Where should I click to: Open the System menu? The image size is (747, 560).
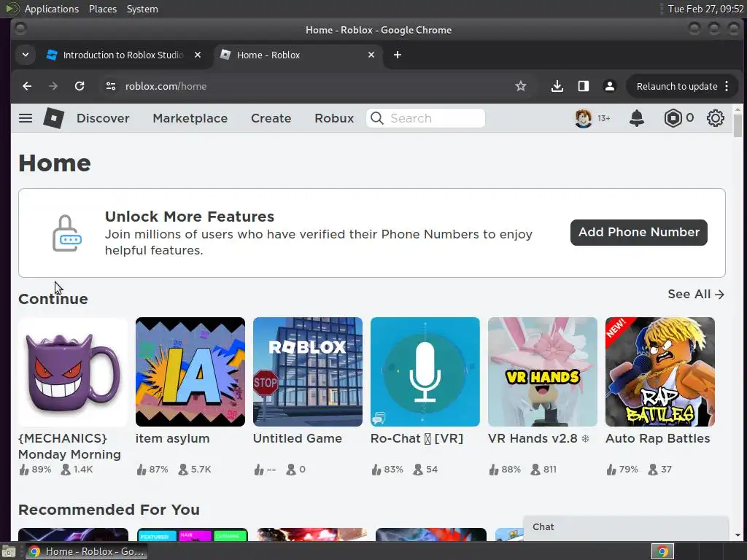tap(142, 9)
